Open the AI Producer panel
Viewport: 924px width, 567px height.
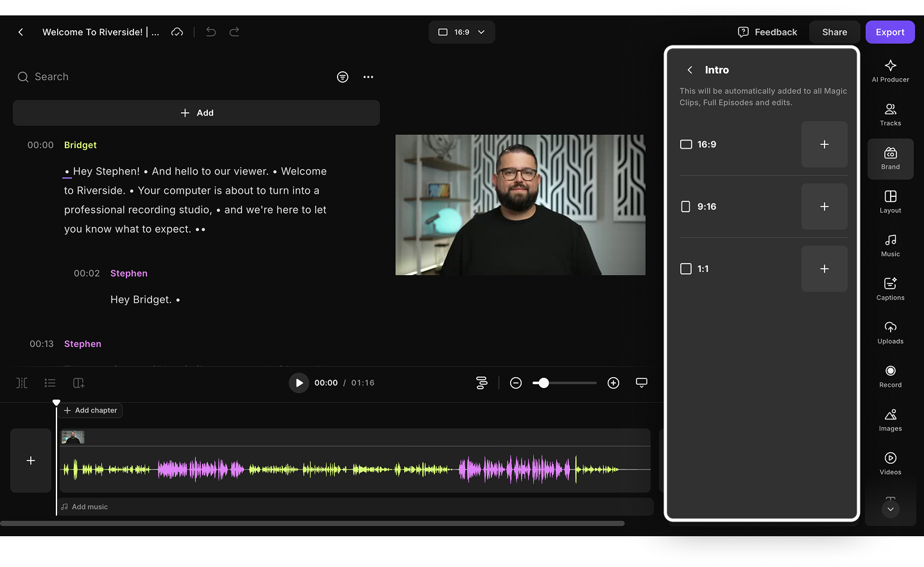coord(890,71)
